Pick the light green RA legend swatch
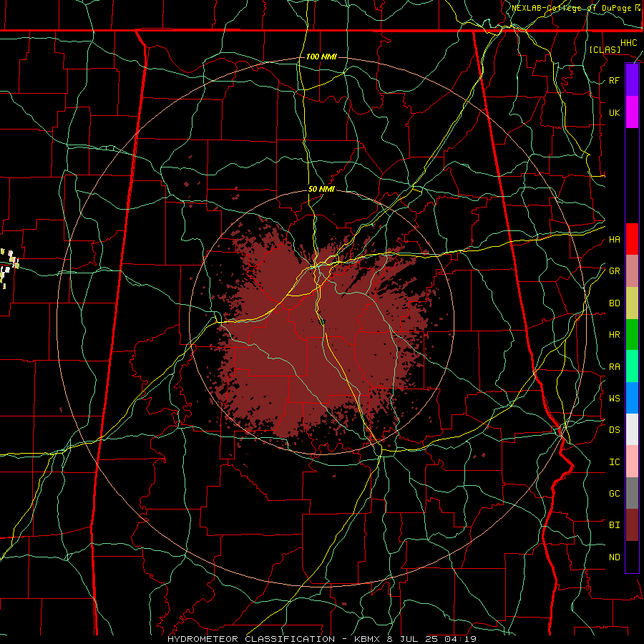This screenshot has width=644, height=644. pos(632,366)
